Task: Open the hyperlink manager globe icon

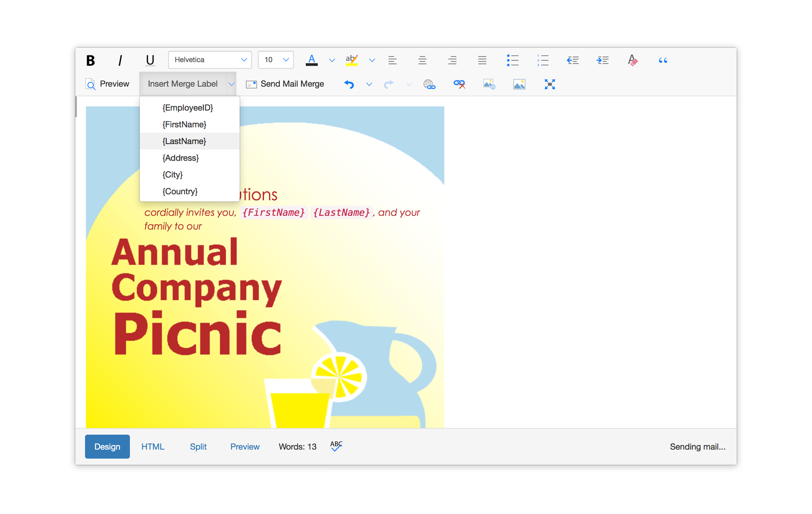Action: [x=429, y=84]
